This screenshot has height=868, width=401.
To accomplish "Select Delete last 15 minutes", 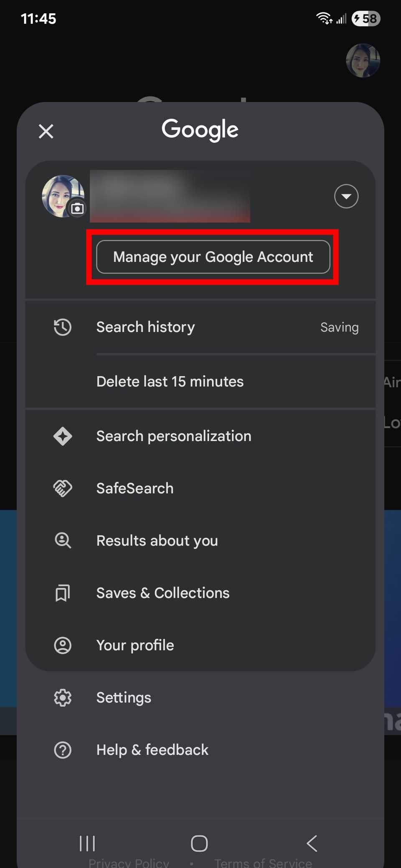I will tap(170, 381).
